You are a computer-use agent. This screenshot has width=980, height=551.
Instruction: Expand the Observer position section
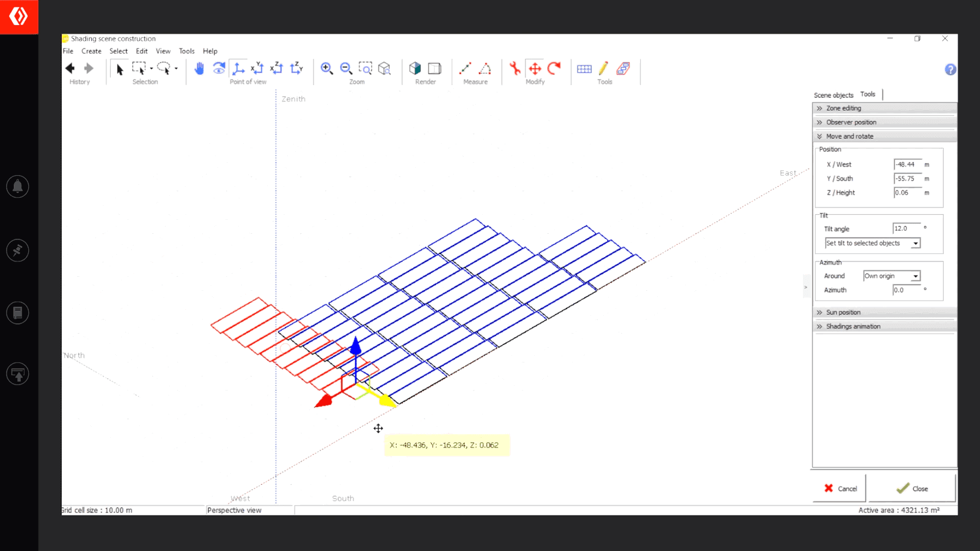[x=884, y=122]
